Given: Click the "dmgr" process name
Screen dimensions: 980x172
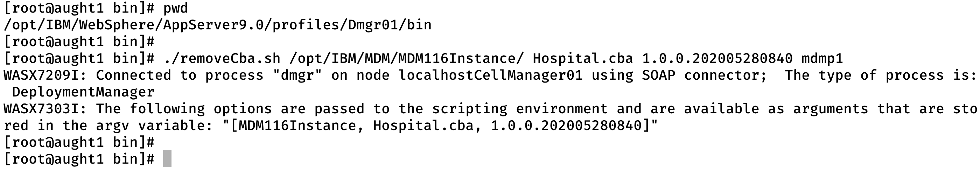Looking at the screenshot, I should point(297,75).
